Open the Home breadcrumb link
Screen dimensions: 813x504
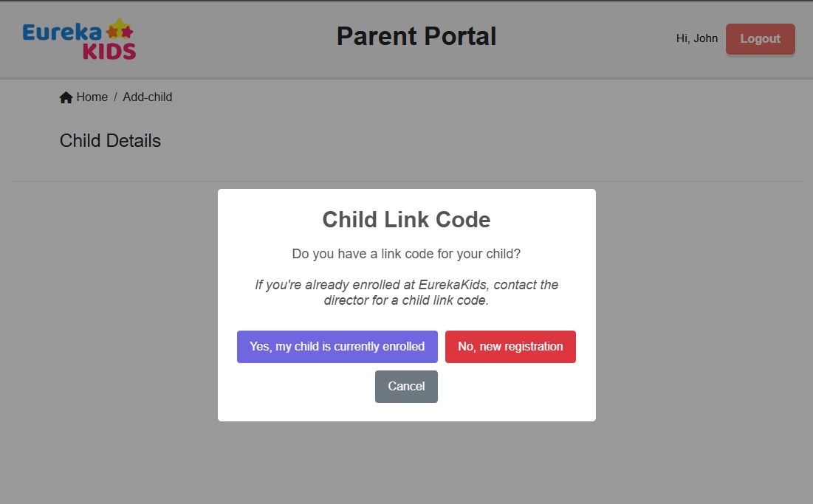[92, 97]
